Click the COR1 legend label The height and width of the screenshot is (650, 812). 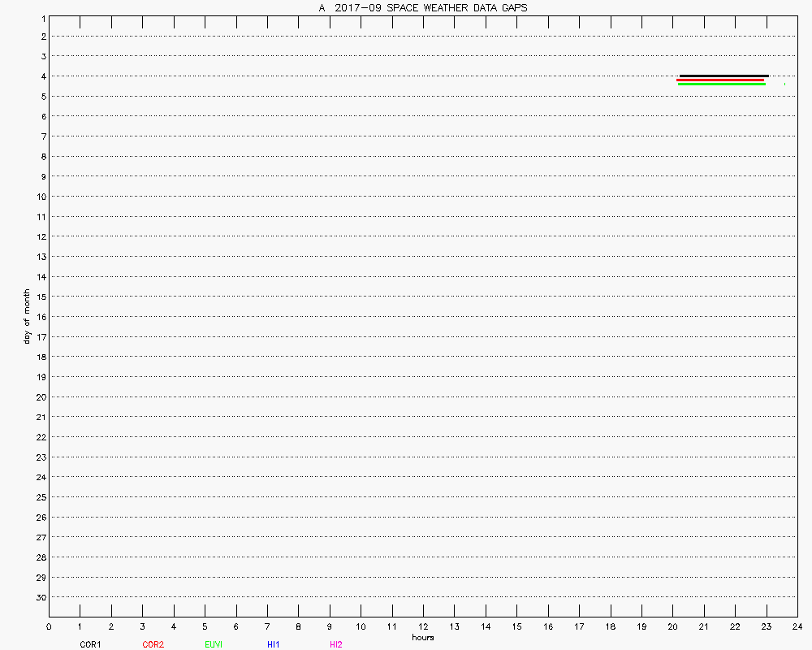[90, 644]
